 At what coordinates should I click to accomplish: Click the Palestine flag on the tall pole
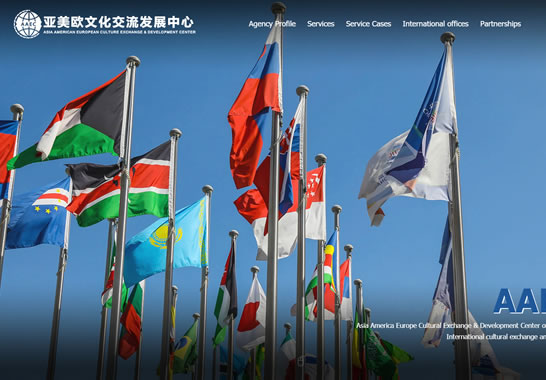pos(70,122)
